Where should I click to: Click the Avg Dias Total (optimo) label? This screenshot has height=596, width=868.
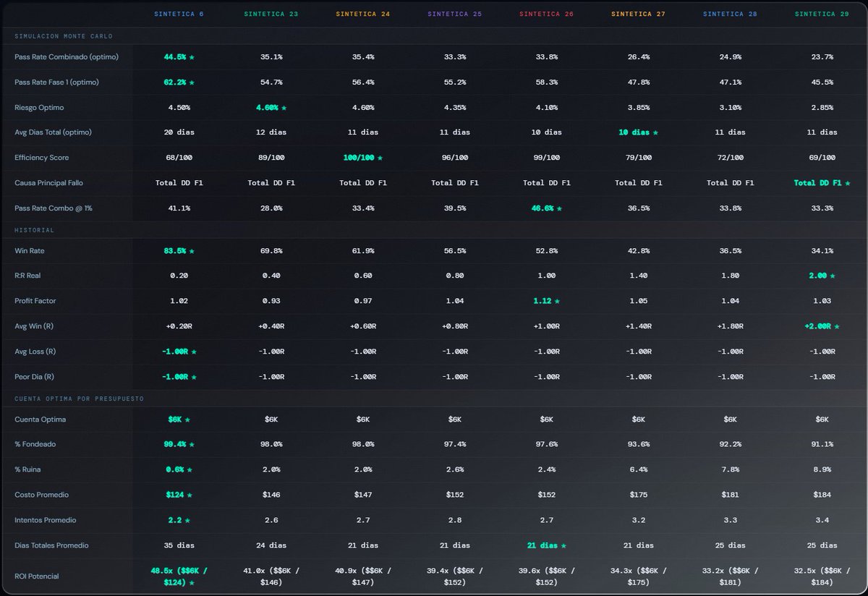pyautogui.click(x=53, y=132)
